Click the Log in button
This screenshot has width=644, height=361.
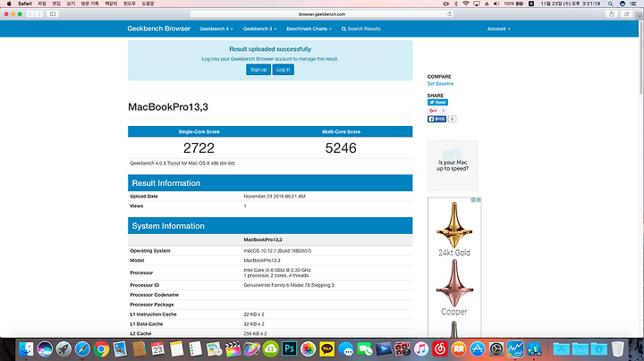[x=283, y=70]
